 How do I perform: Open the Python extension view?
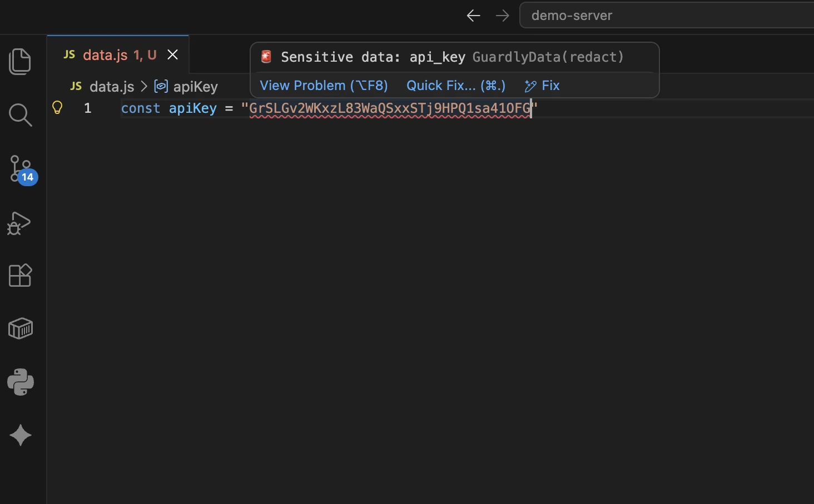(21, 382)
